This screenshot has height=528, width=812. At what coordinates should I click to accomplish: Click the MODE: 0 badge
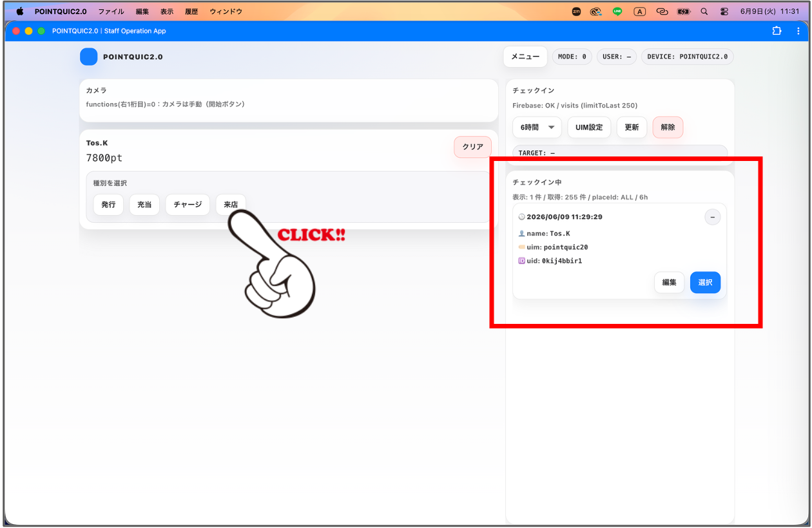tap(572, 57)
